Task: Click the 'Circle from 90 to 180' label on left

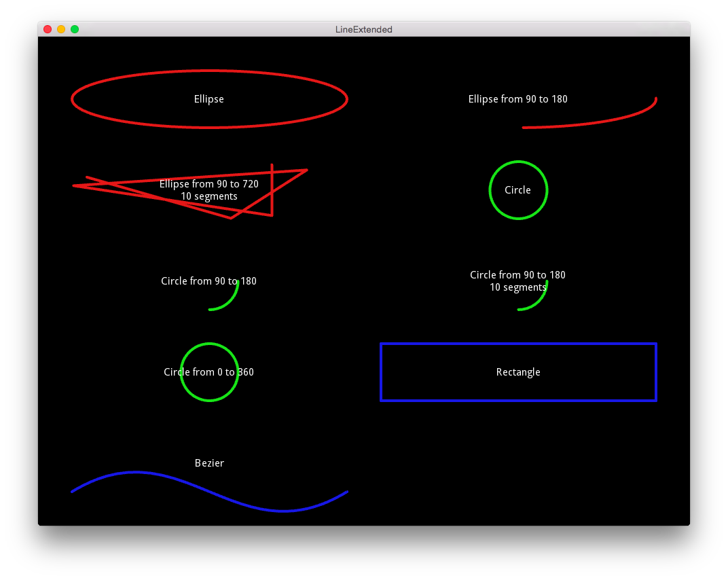Action: (209, 281)
